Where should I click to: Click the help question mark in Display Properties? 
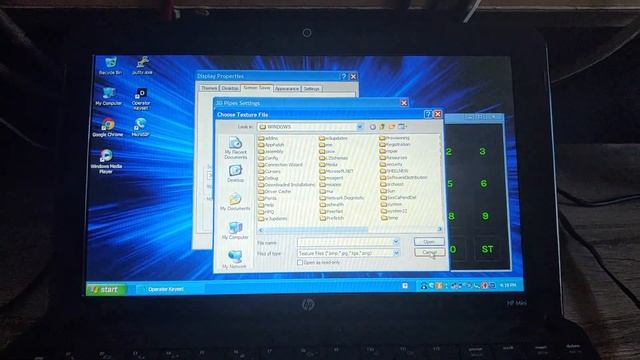(x=344, y=76)
